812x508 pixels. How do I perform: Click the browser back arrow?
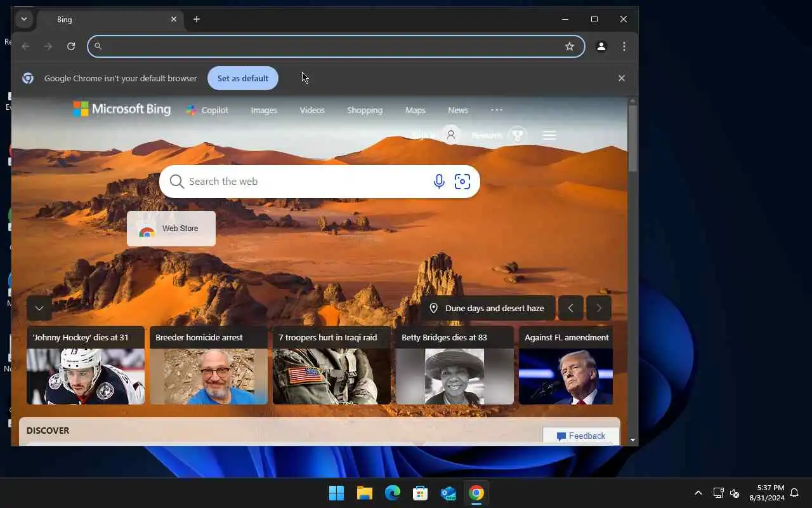[x=25, y=46]
